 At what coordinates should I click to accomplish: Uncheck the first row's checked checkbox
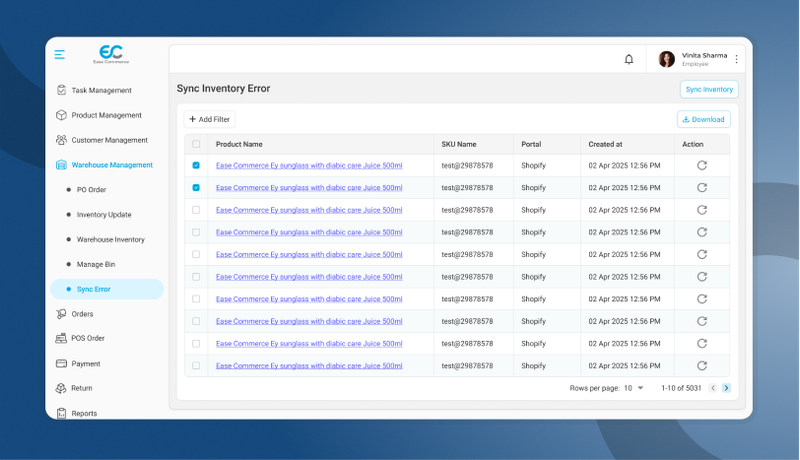[x=196, y=165]
